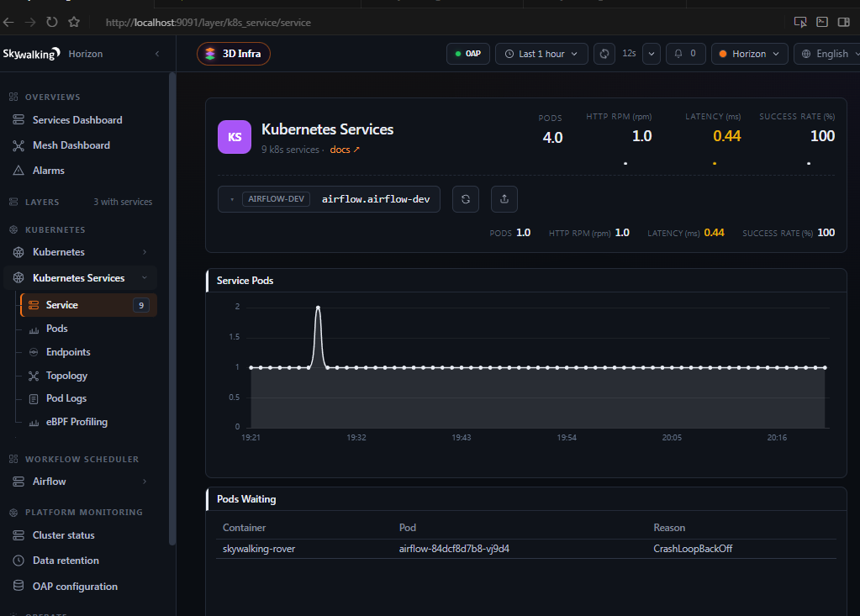Click the Pods bar chart icon
The width and height of the screenshot is (860, 616).
click(34, 329)
